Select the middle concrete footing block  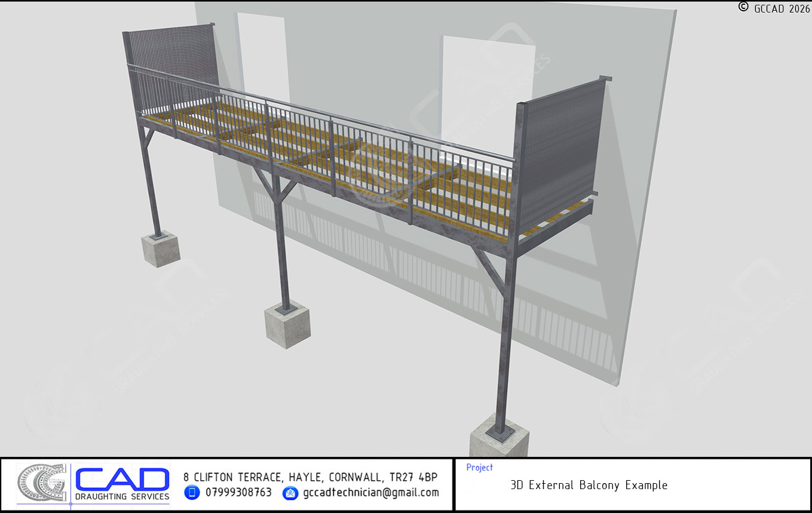coord(287,324)
